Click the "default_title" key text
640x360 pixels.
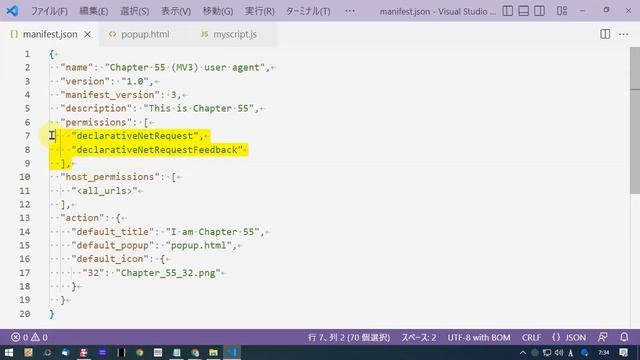click(113, 232)
